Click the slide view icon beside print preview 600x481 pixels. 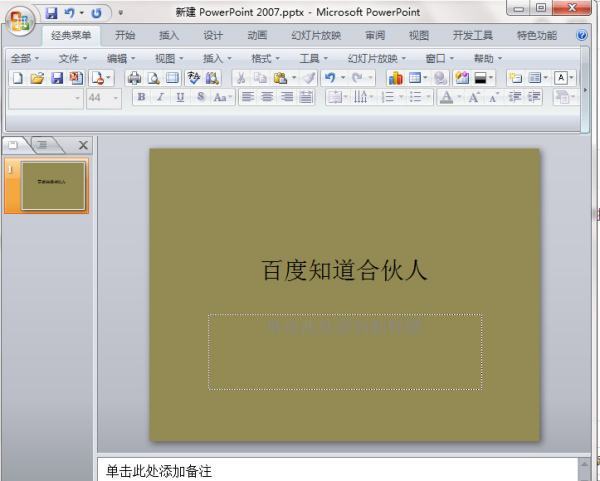(173, 78)
